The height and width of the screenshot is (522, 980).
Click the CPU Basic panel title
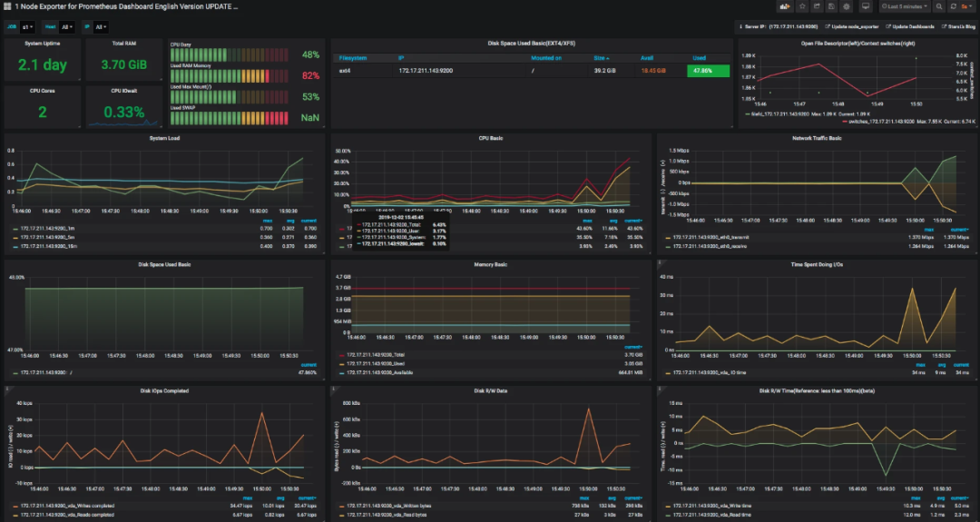pyautogui.click(x=491, y=138)
